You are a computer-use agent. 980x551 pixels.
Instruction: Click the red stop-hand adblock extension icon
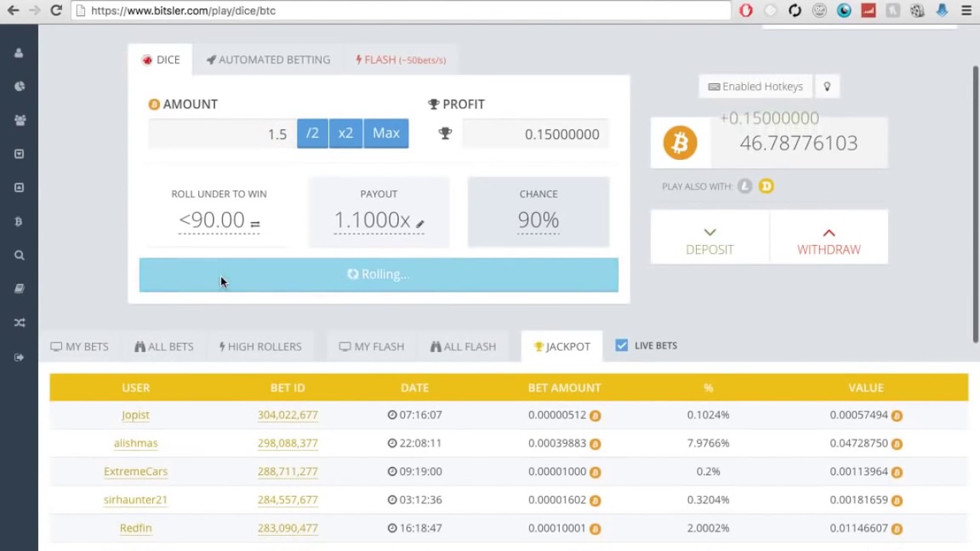[x=746, y=11]
